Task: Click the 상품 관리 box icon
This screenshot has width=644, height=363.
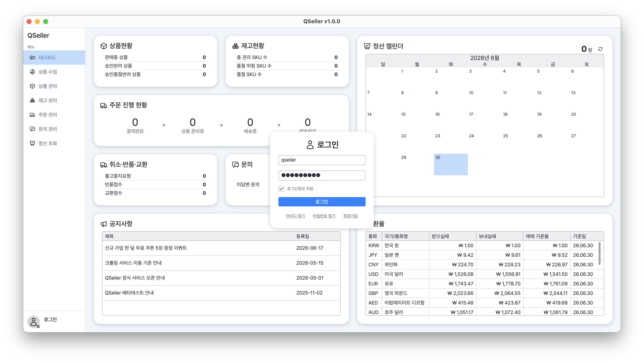Action: tap(32, 86)
